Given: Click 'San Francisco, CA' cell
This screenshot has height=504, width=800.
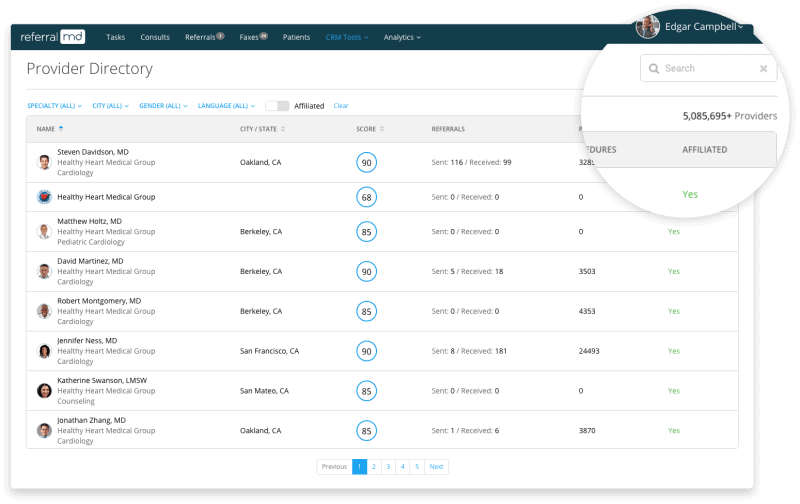Looking at the screenshot, I should [x=269, y=351].
